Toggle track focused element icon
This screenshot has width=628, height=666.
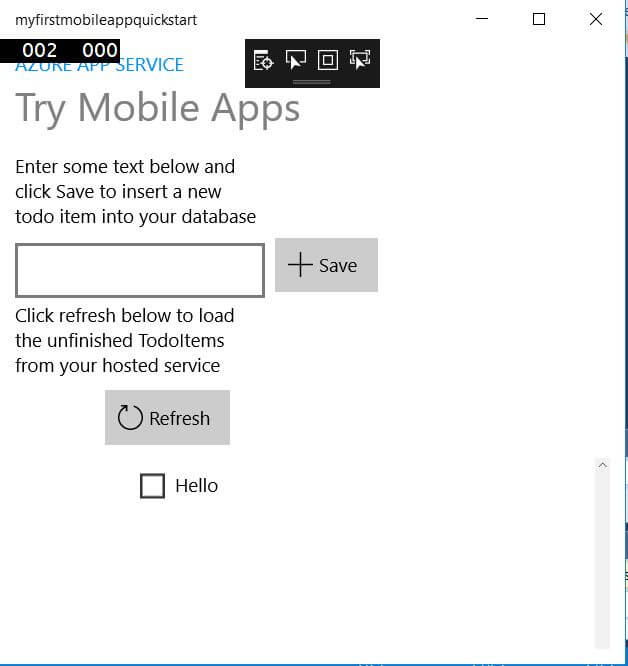click(360, 61)
